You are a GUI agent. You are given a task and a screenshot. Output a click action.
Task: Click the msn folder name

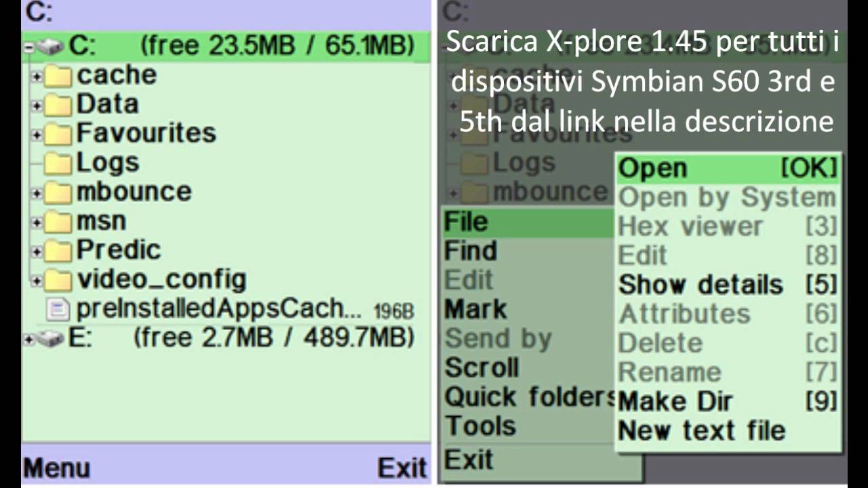101,222
